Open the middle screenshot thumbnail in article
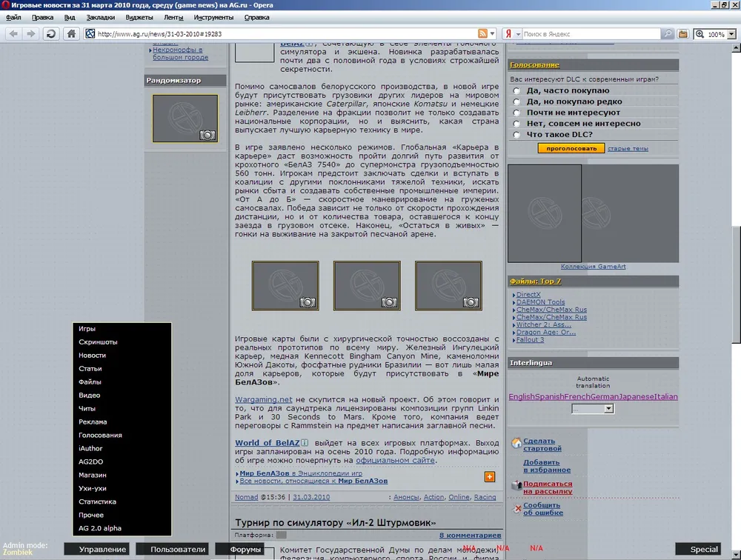Screen dimensions: 741x560 coord(367,285)
